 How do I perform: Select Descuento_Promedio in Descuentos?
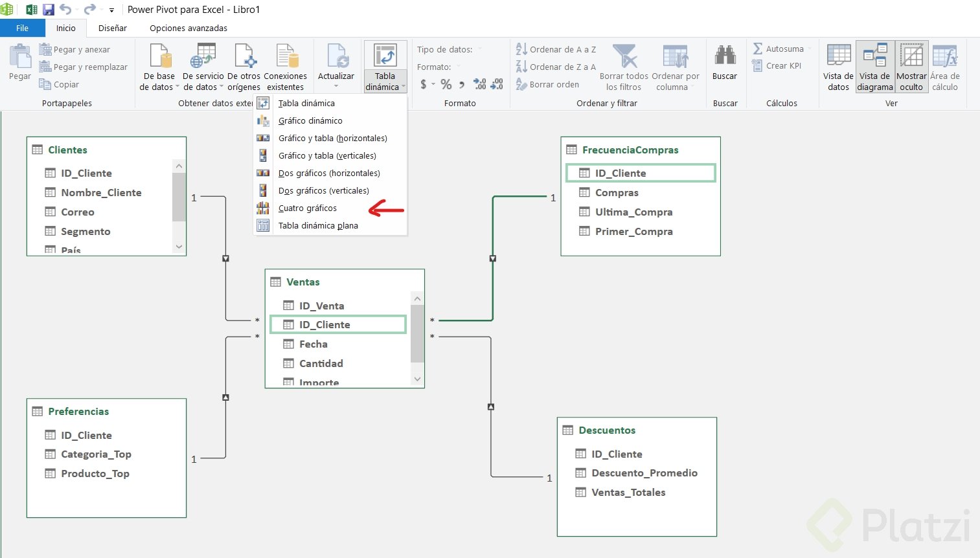pyautogui.click(x=644, y=473)
